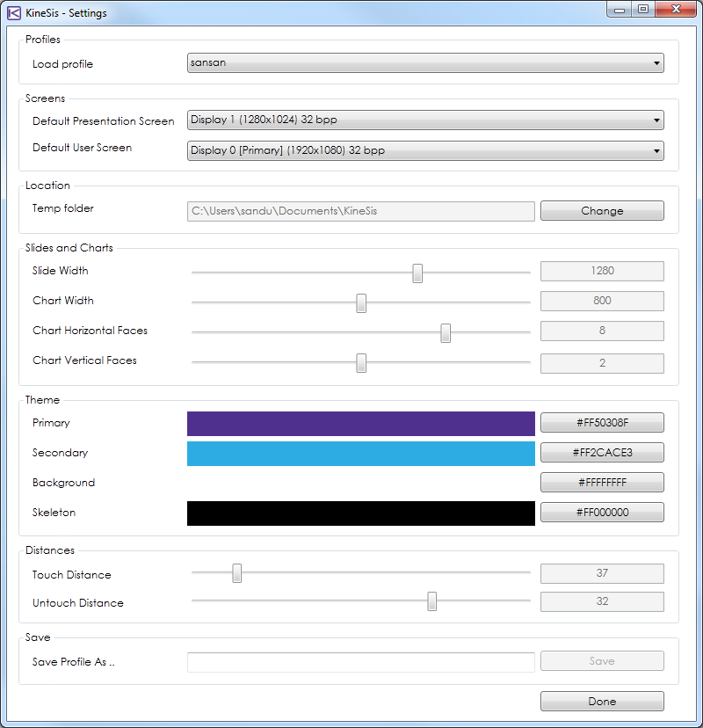The width and height of the screenshot is (703, 728).
Task: Click Change button for Temp folder
Action: [x=602, y=211]
